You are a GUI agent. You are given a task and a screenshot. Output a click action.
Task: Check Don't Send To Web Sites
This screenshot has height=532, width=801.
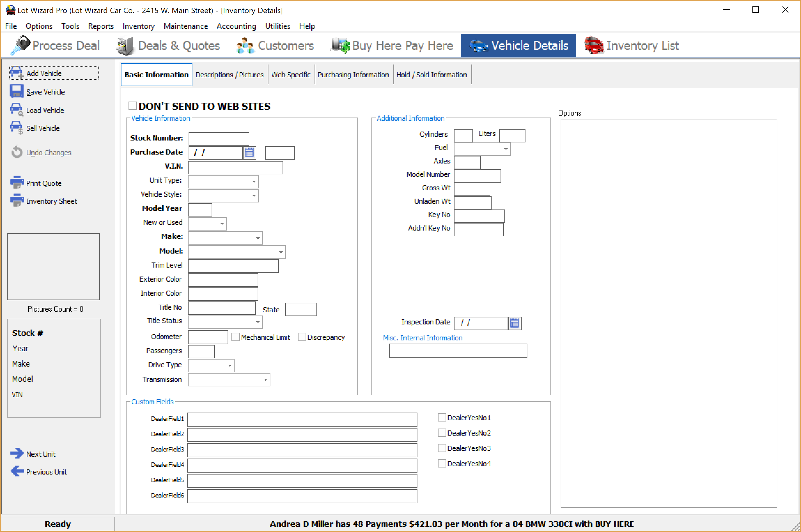click(132, 106)
